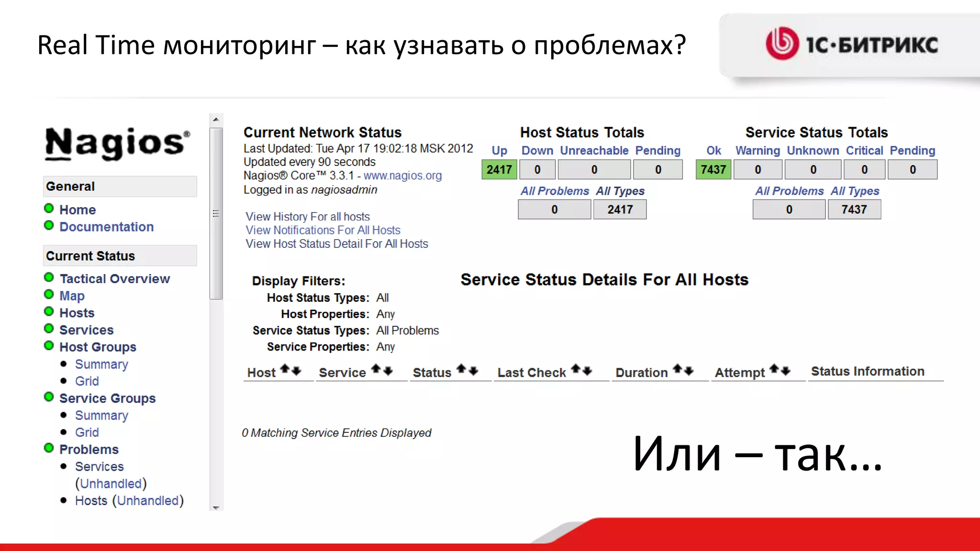Click the green bullet beside Hosts
Image resolution: width=980 pixels, height=551 pixels.
49,311
